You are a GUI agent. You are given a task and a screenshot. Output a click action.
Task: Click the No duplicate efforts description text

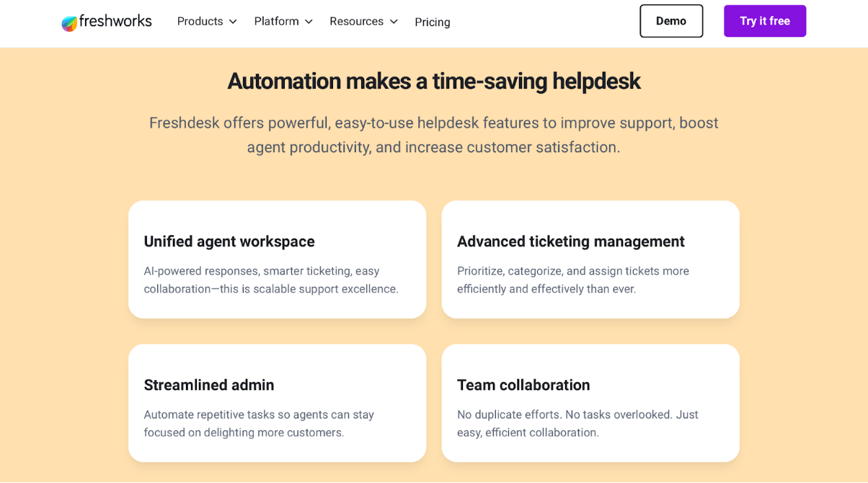[x=577, y=423]
